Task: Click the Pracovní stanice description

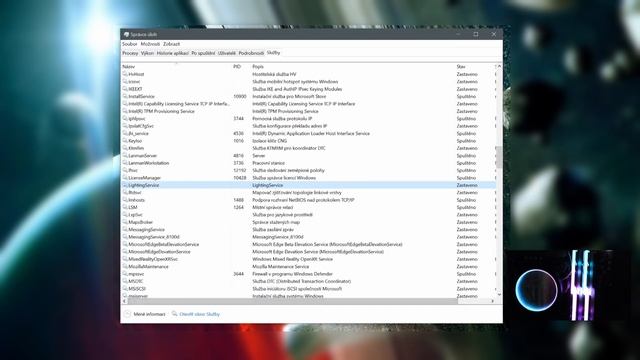Action: [268, 163]
